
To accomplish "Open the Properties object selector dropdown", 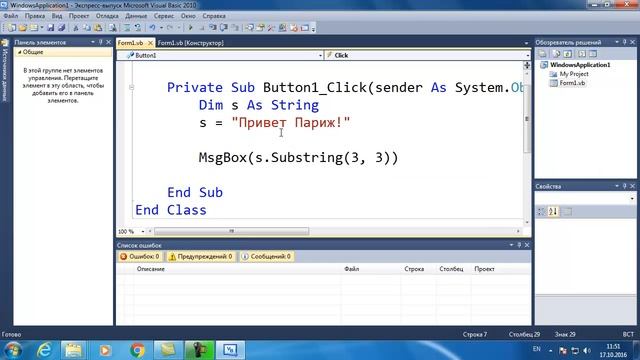I will [632, 198].
